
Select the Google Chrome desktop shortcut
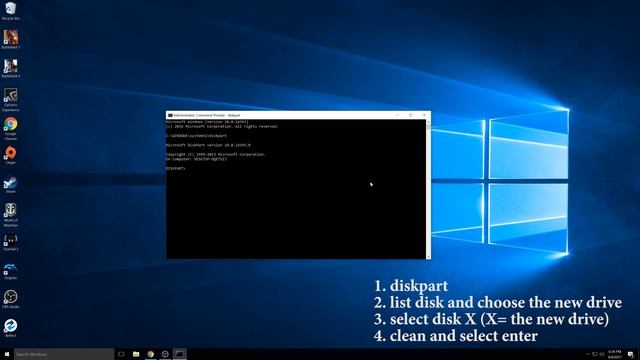tap(11, 129)
